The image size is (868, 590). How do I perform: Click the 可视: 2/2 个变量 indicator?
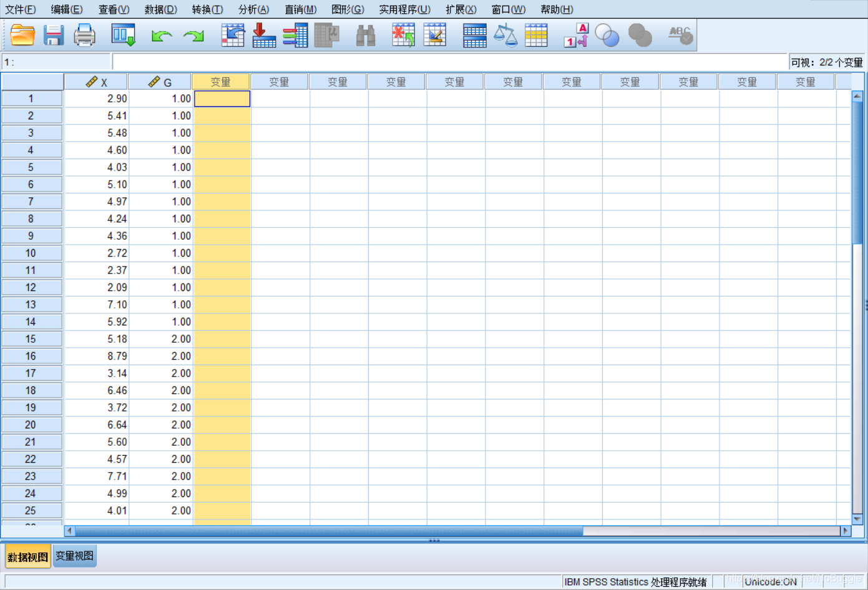827,62
